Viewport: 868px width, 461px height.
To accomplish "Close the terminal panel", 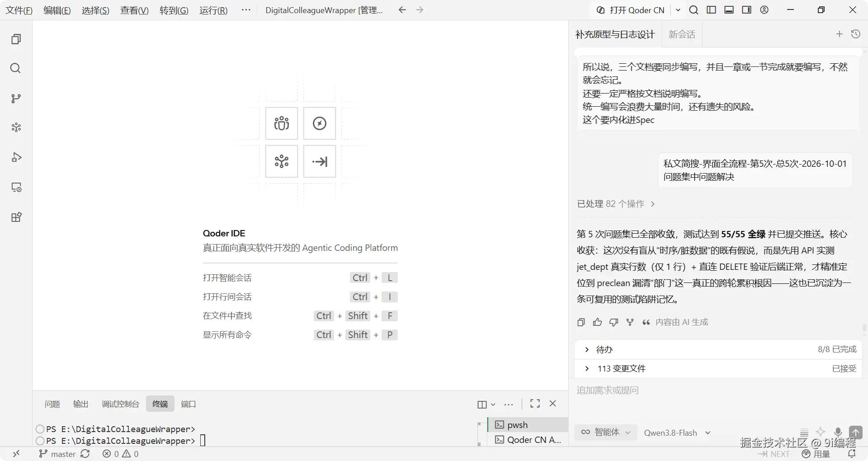I will [552, 404].
